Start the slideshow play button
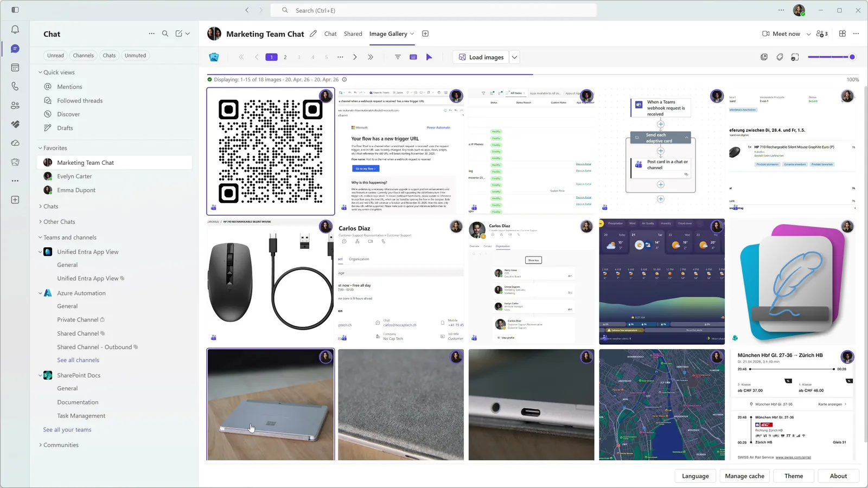 (x=429, y=57)
